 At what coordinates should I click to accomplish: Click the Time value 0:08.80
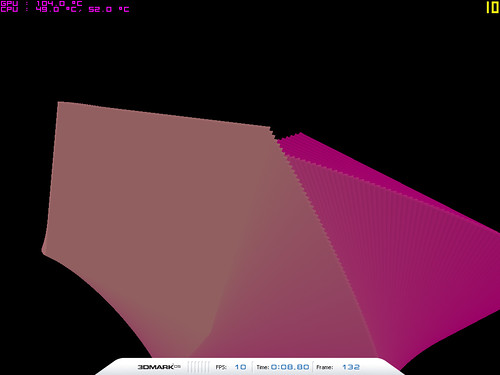pyautogui.click(x=290, y=367)
